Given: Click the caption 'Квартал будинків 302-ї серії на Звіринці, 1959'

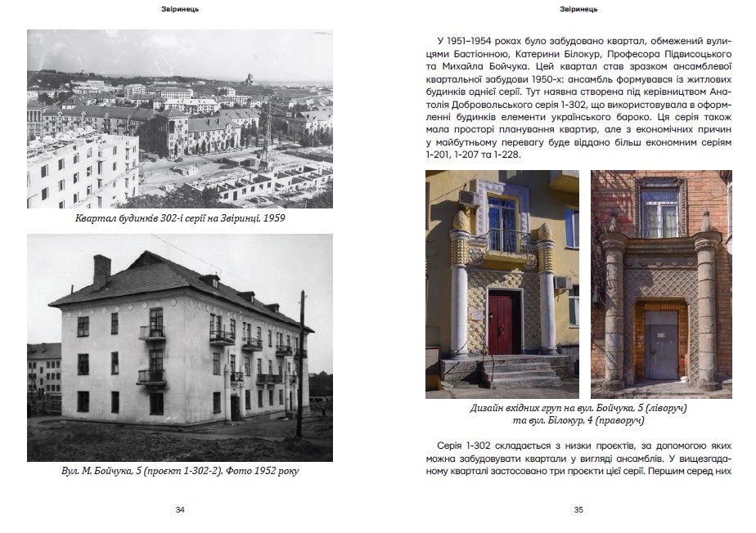Looking at the screenshot, I should pos(180,220).
